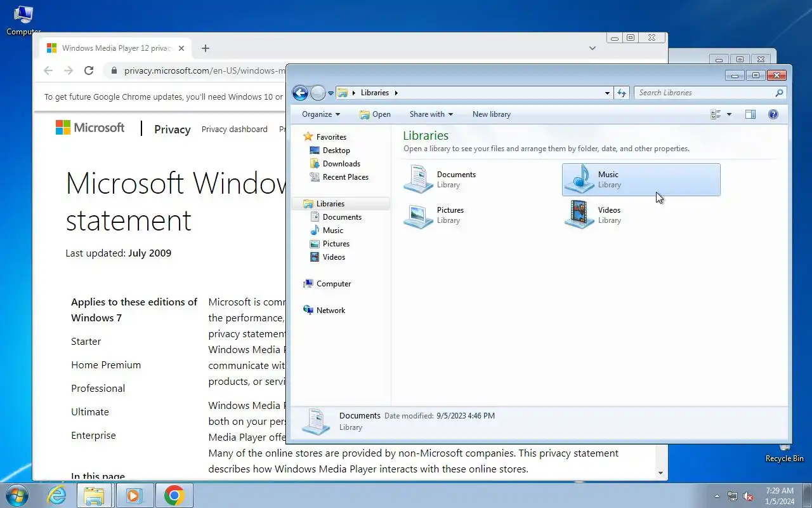Viewport: 812px width, 508px height.
Task: Click New library button
Action: point(492,114)
